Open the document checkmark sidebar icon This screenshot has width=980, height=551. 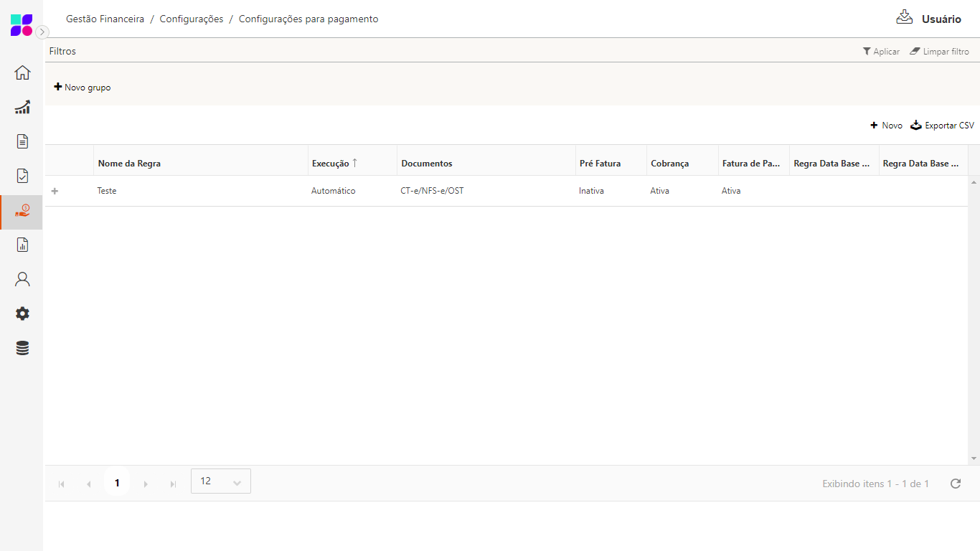point(22,176)
